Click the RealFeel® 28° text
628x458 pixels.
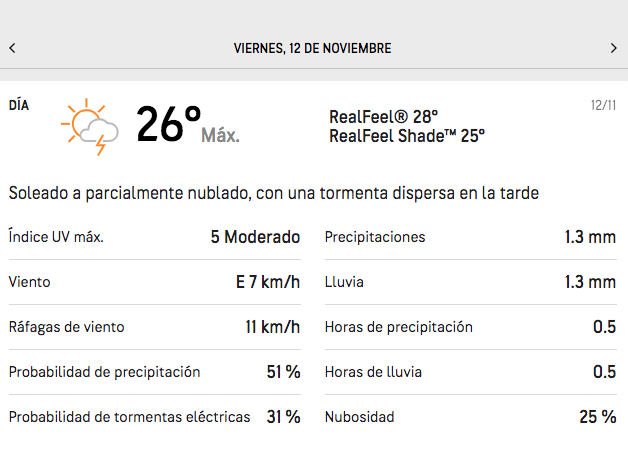(383, 116)
